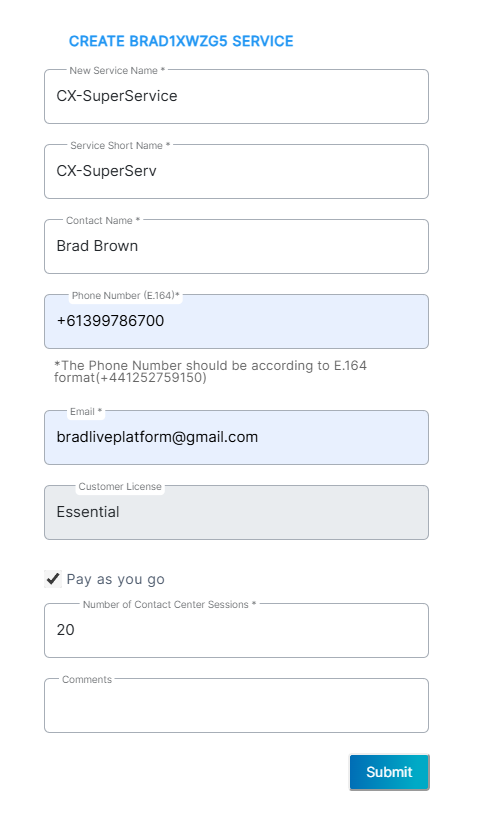Viewport: 494px width, 822px height.
Task: Click the 'Phone Number (E.164)*' floating label
Action: coord(125,295)
